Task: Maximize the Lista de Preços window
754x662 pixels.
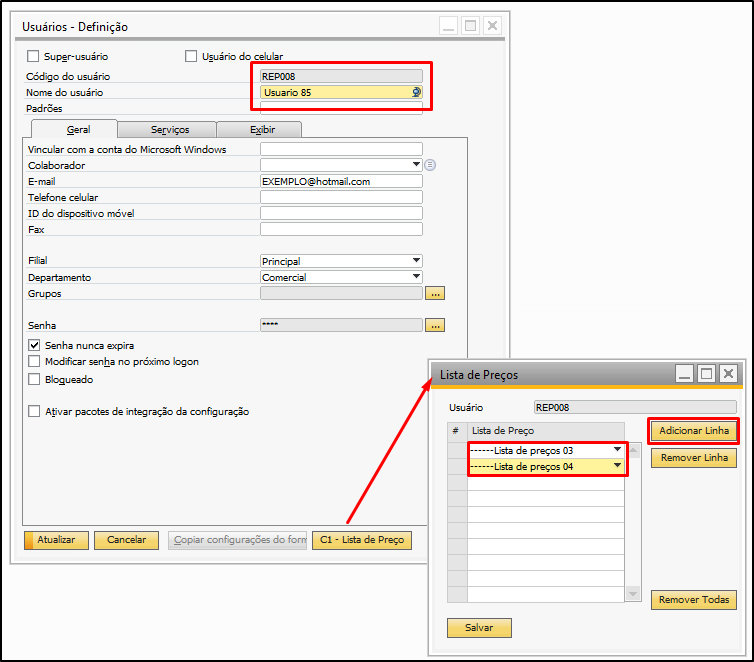Action: [x=706, y=374]
